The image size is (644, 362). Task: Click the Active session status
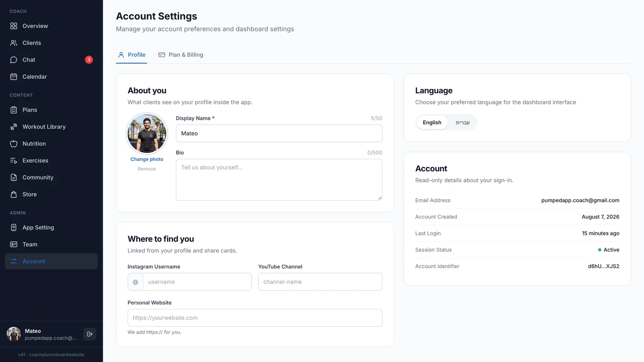(609, 250)
